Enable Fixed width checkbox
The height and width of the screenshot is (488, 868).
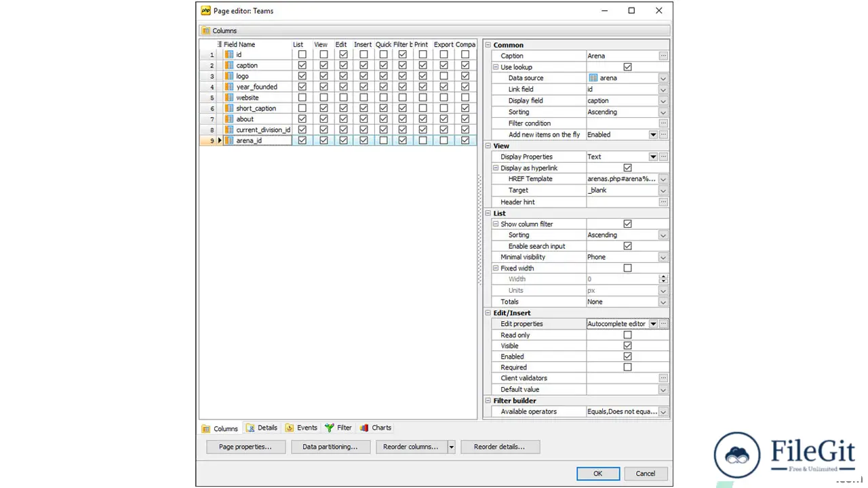click(x=627, y=268)
